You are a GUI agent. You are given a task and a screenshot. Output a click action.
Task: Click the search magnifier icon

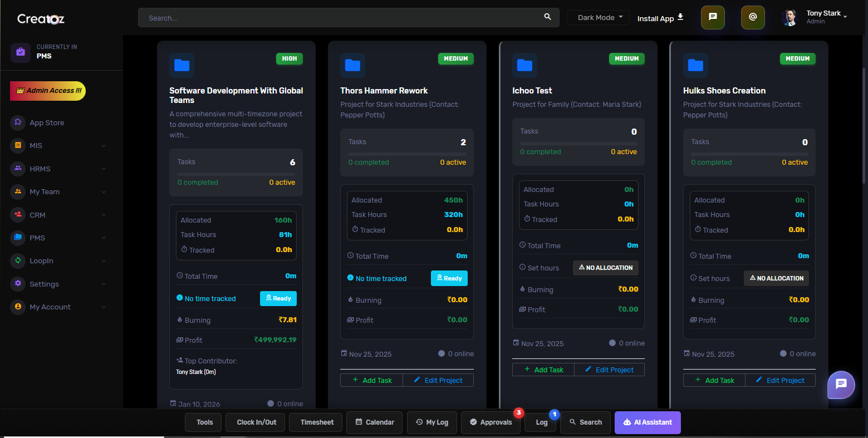tap(547, 17)
